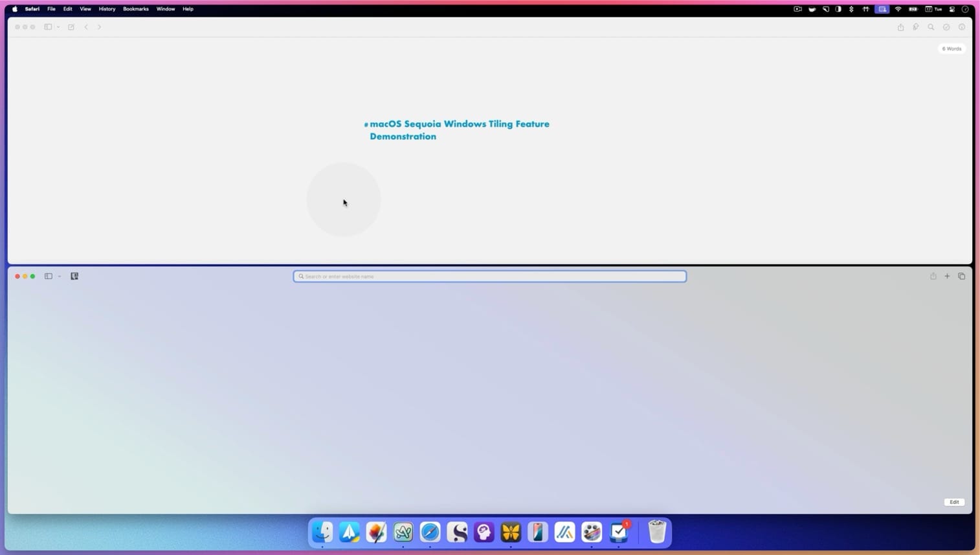980x555 pixels.
Task: Share the page via Safari's share icon
Action: tap(933, 276)
